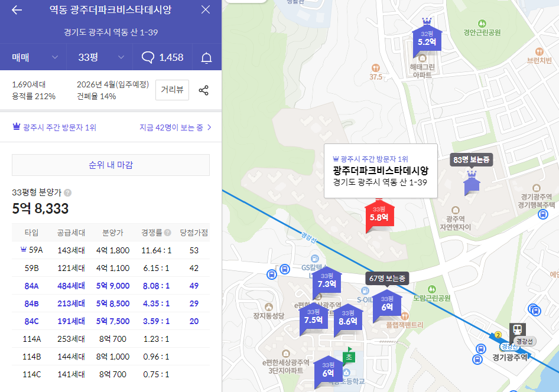Click the 5억 9,000 price cell
This screenshot has height=392, width=559.
[x=113, y=286]
